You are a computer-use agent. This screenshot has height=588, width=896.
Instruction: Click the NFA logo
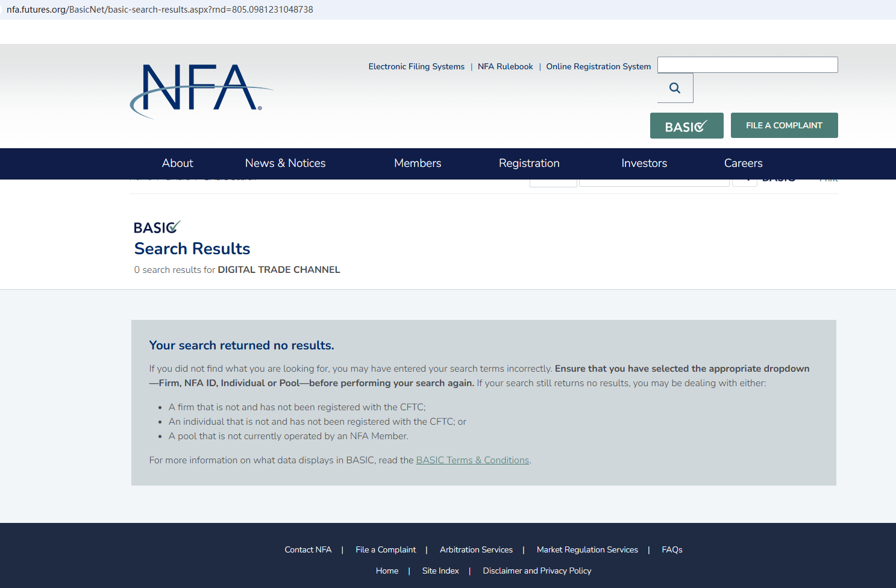[202, 91]
